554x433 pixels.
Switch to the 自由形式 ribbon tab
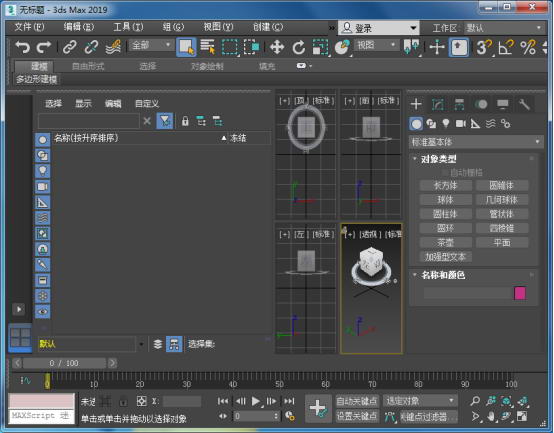[x=88, y=66]
